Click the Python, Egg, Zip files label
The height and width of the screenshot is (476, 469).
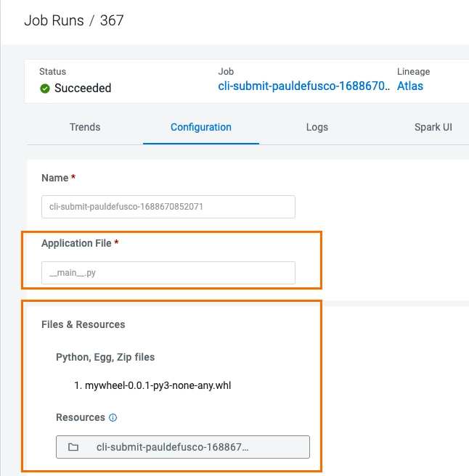(x=105, y=357)
